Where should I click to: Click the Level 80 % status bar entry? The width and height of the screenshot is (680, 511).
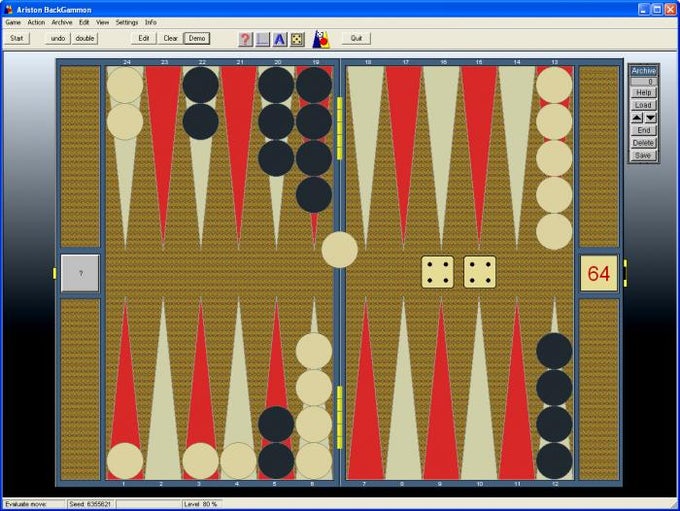[x=200, y=504]
